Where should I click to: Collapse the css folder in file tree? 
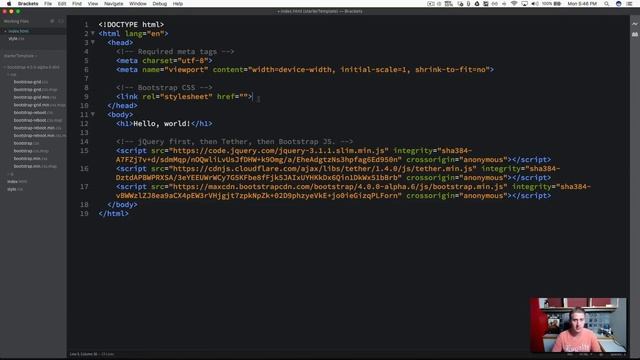tap(12, 75)
